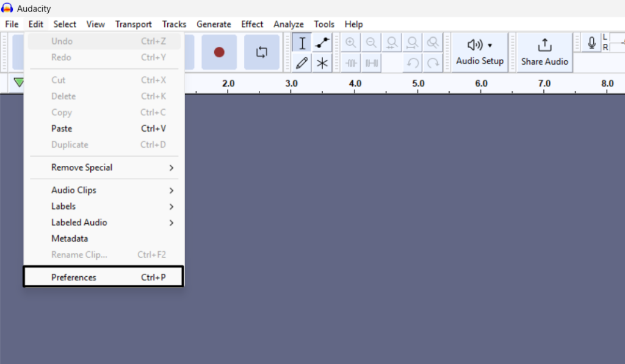
Task: Click the red Record button
Action: 219,52
